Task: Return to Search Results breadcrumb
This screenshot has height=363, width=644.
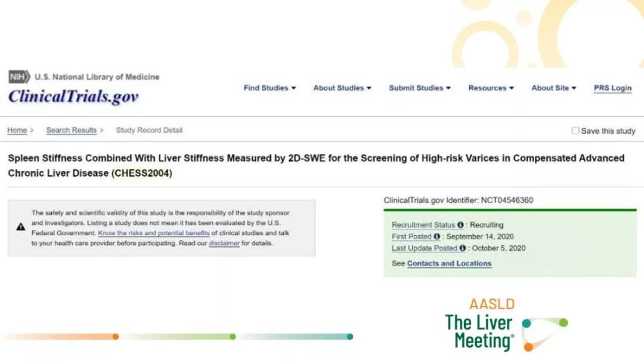Action: [71, 130]
